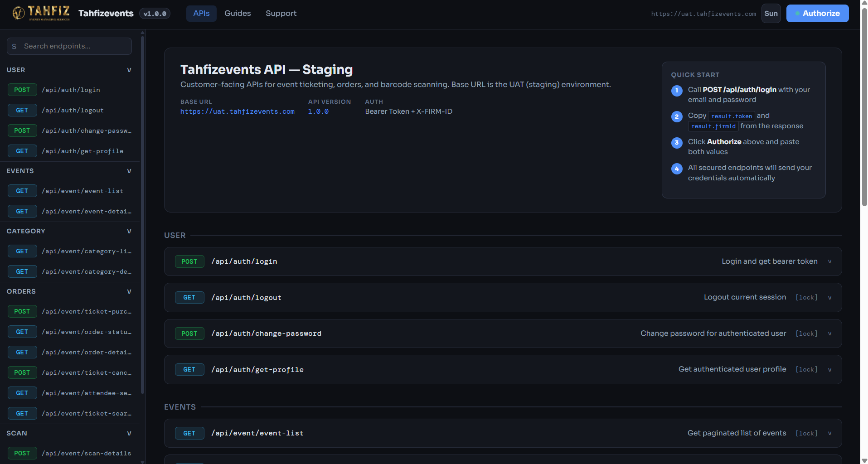This screenshot has width=868, height=464.
Task: Click GET badge on main get-profile row
Action: 189,370
